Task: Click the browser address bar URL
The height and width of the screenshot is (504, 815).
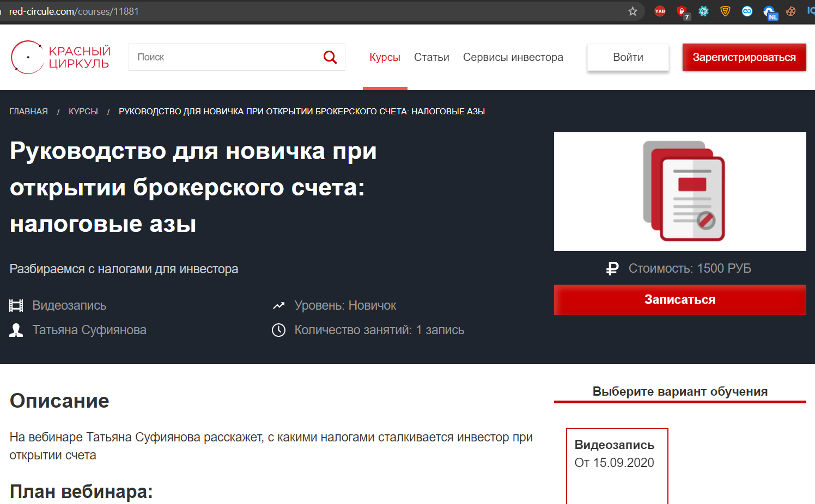Action: pyautogui.click(x=74, y=11)
